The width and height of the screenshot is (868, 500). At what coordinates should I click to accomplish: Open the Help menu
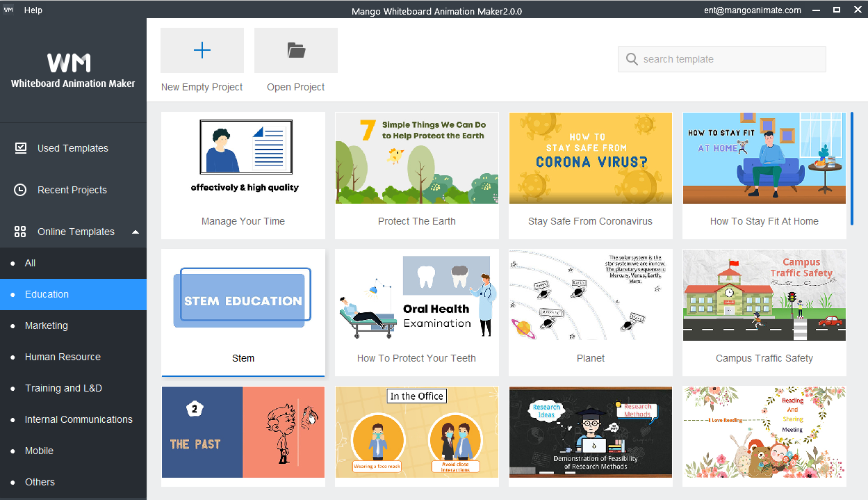[33, 10]
